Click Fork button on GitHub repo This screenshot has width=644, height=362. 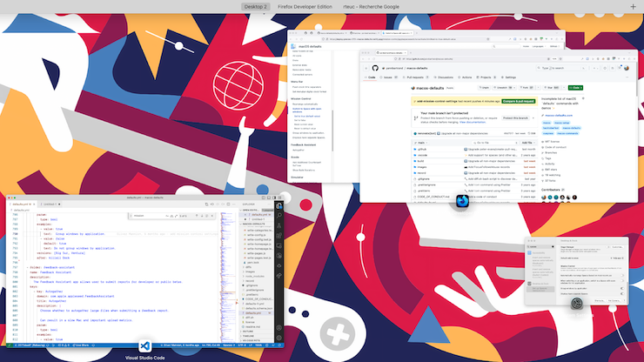click(527, 88)
